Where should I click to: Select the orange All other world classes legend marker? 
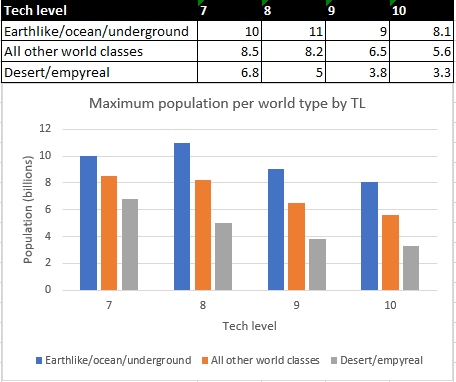click(x=205, y=360)
